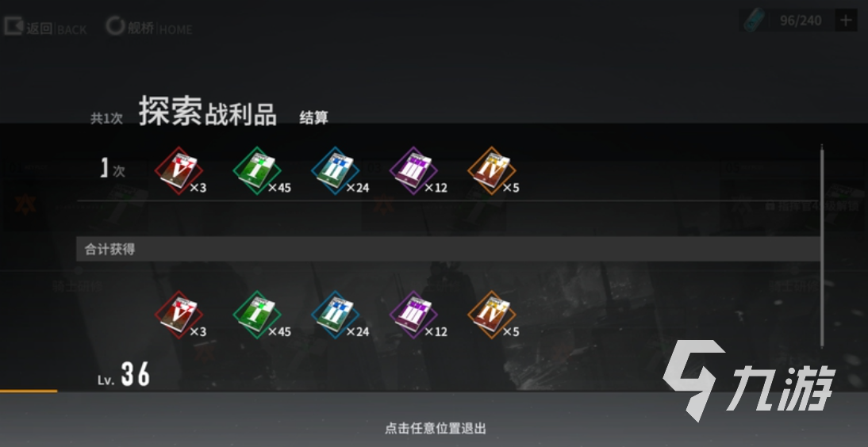Screen dimensions: 868x447
Task: Tap the orange IV manual in first run row
Action: tap(491, 170)
